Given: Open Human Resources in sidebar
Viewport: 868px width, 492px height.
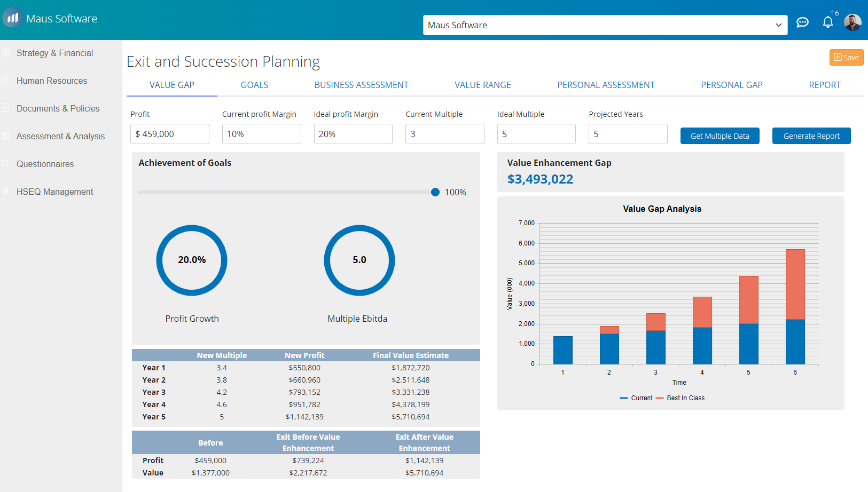Looking at the screenshot, I should tap(52, 81).
